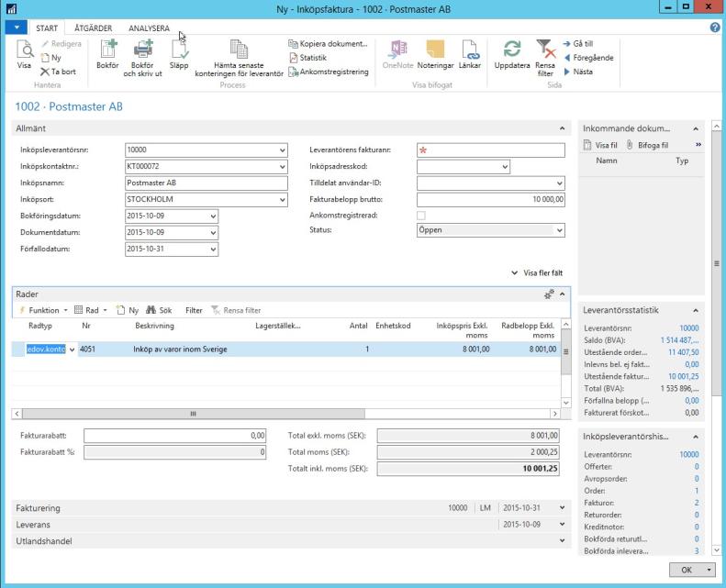Screen dimensions: 726x588
Task: Click the Leverantörens fakturanr input field
Action: (491, 150)
